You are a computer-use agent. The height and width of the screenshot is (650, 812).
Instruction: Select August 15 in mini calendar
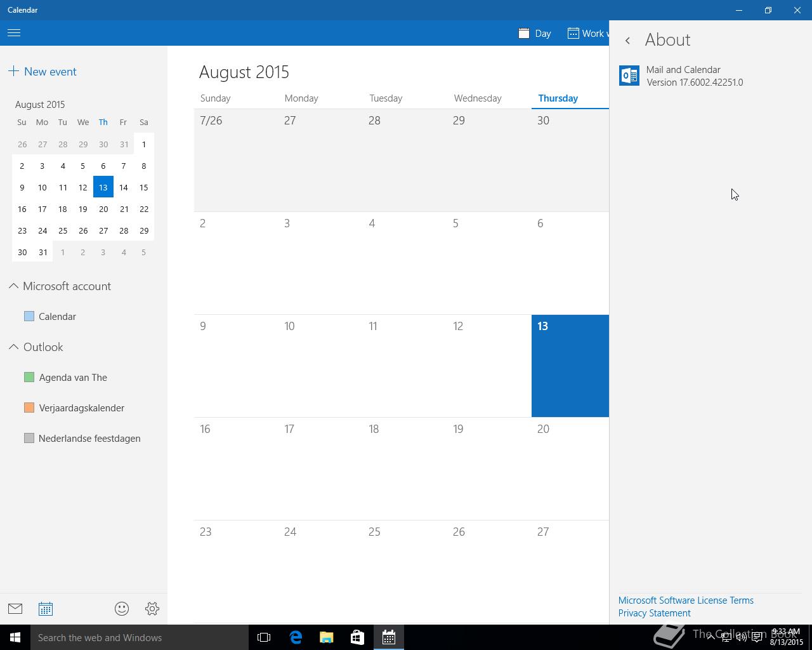tap(144, 187)
